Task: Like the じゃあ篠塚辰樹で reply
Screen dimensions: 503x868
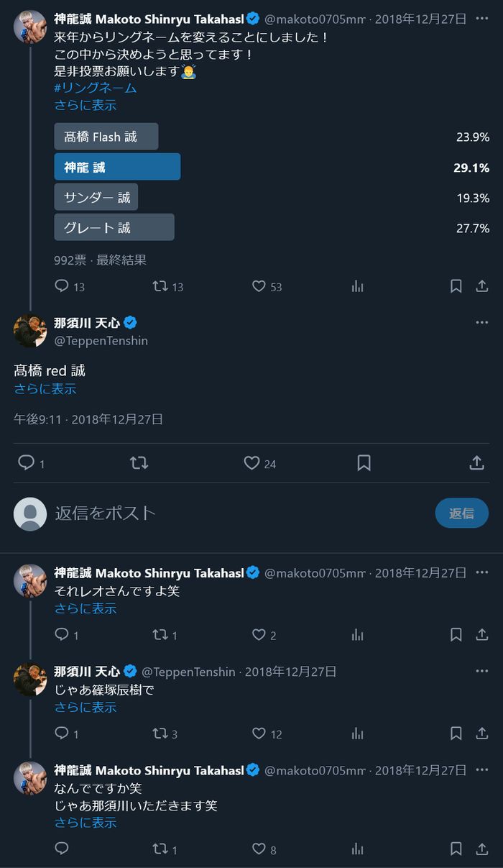Action: click(259, 734)
